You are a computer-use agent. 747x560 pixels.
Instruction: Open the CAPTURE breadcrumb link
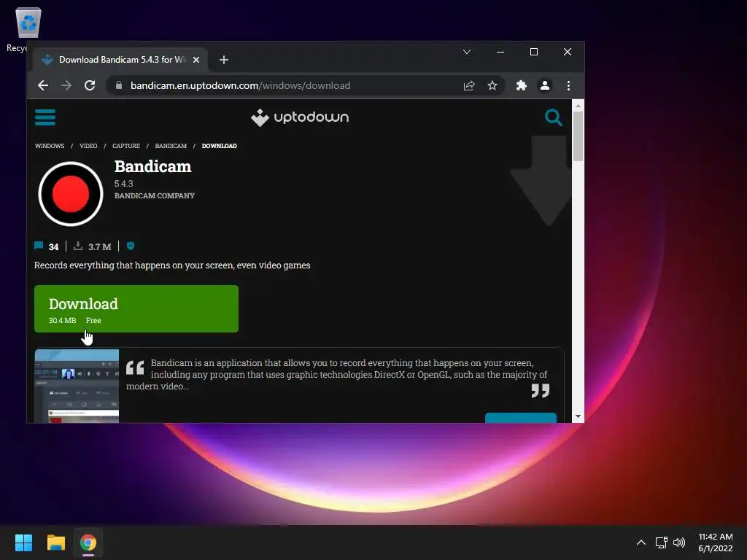(126, 146)
